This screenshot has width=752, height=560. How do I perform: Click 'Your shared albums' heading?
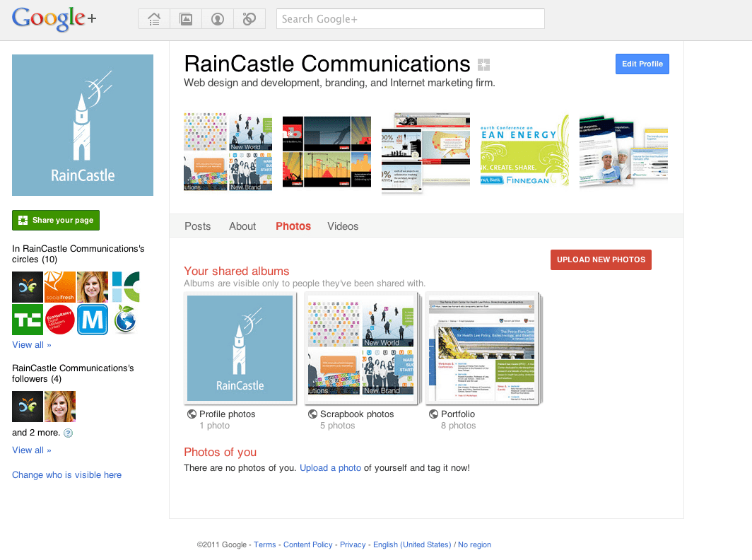tap(237, 271)
